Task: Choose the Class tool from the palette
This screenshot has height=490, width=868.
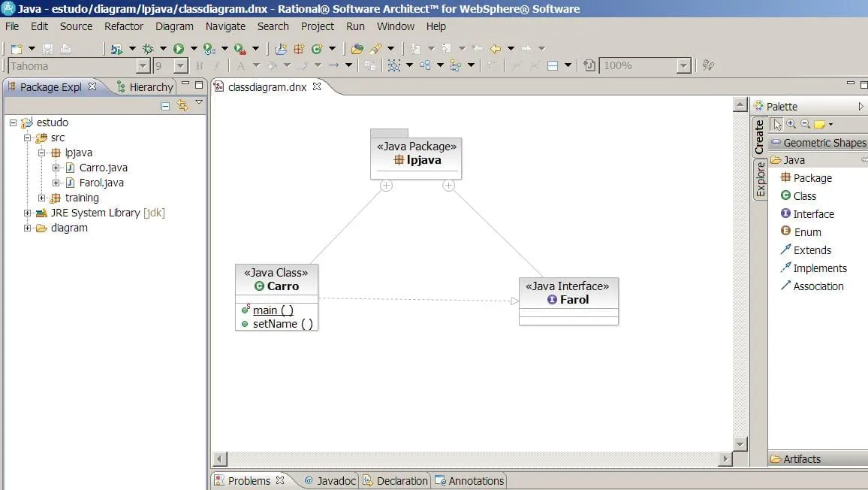Action: [804, 196]
